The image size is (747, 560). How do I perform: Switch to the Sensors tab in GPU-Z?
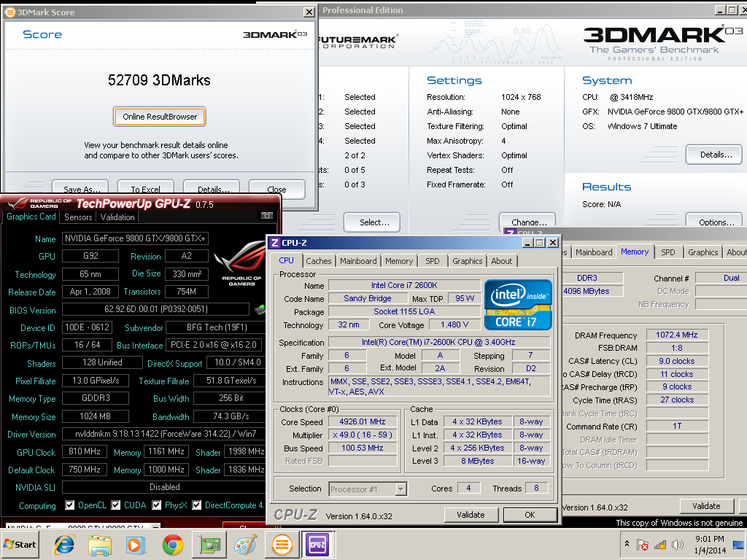[x=78, y=217]
